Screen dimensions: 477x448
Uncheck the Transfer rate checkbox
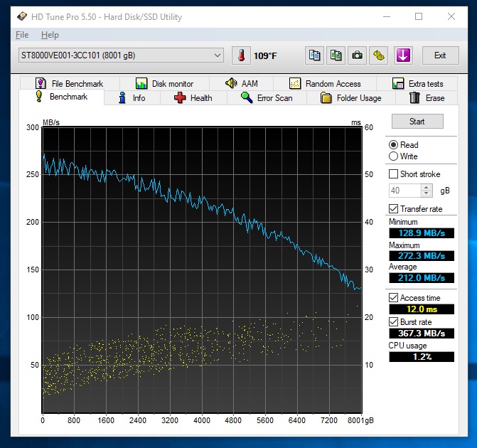click(394, 209)
